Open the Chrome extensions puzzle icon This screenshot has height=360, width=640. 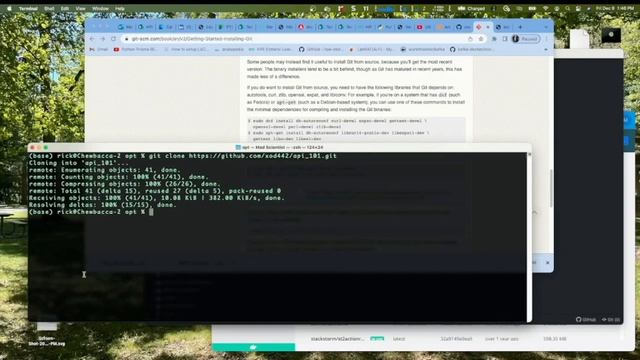pos(494,39)
